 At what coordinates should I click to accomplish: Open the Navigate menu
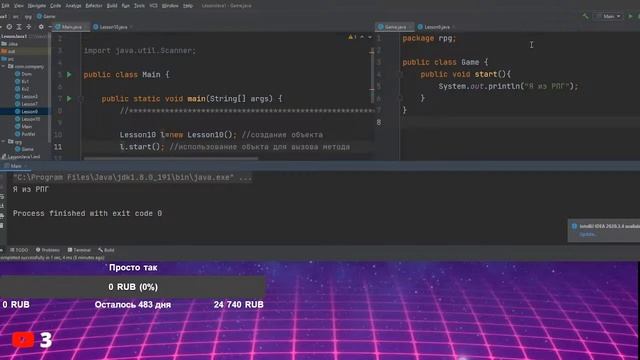[37, 6]
